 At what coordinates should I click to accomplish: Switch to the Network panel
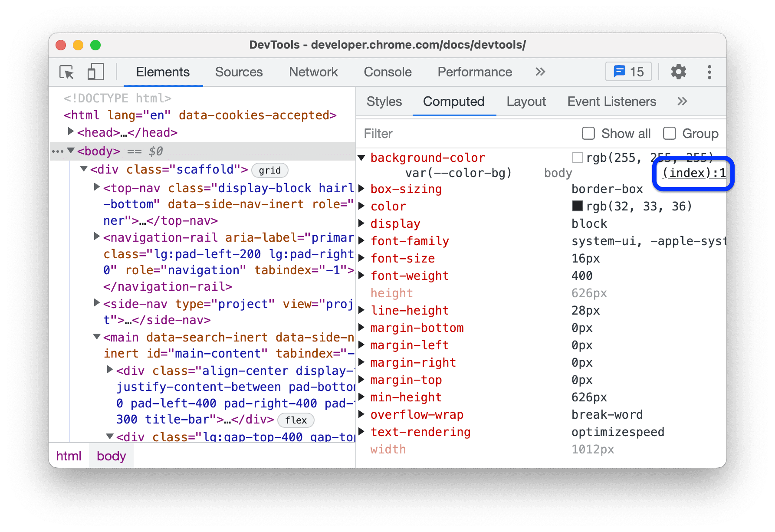coord(313,72)
